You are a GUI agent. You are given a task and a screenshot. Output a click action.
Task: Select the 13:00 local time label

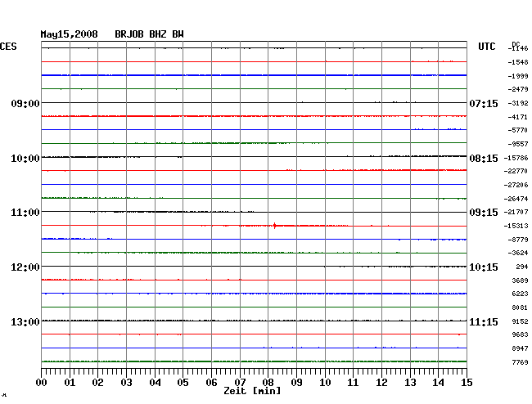[25, 321]
